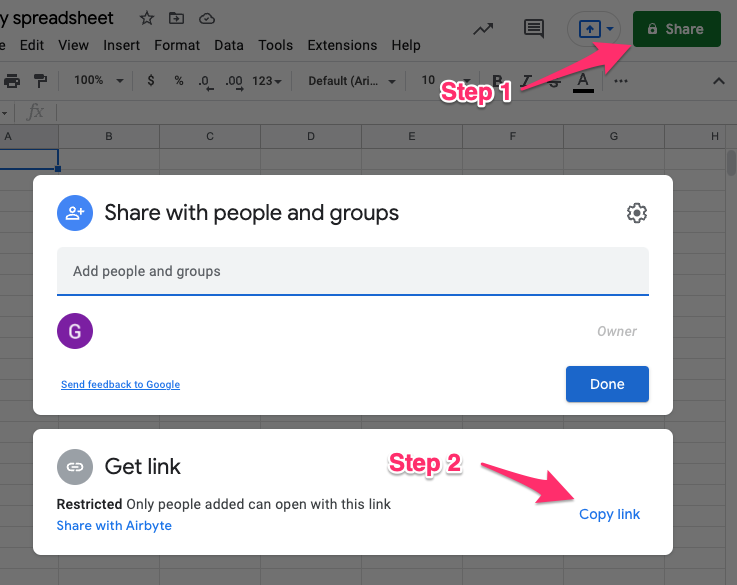Open the text color picker
737x585 pixels.
tap(583, 81)
